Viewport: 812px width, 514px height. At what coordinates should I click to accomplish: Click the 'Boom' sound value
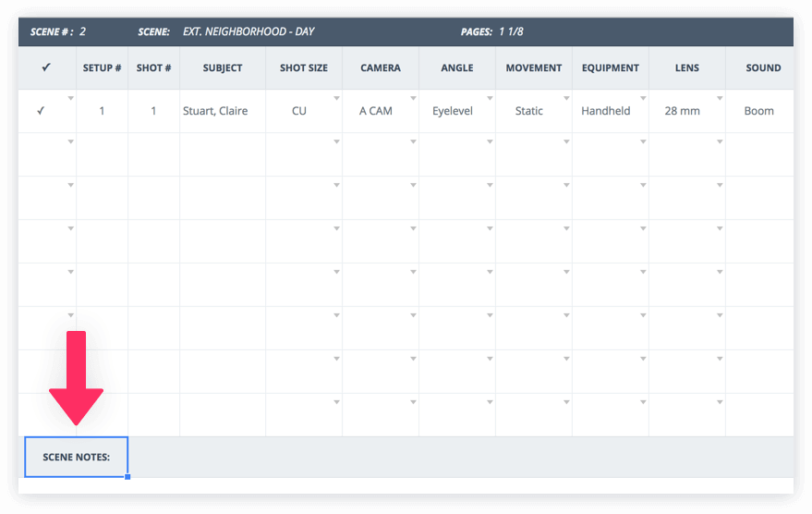(x=759, y=111)
